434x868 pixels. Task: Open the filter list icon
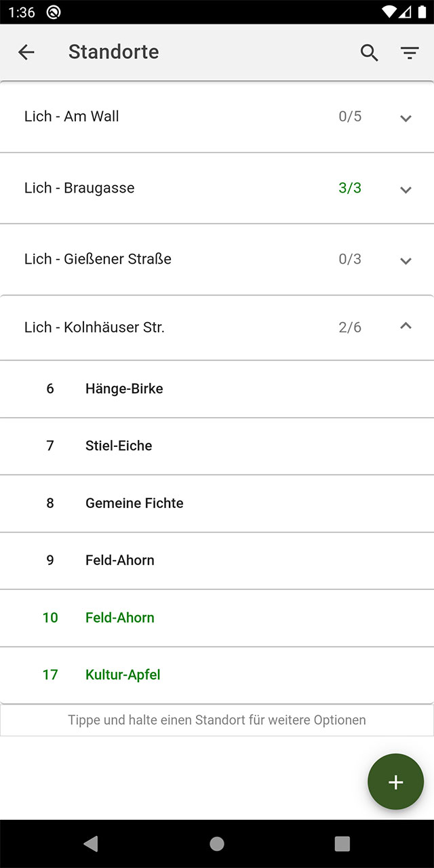[410, 53]
